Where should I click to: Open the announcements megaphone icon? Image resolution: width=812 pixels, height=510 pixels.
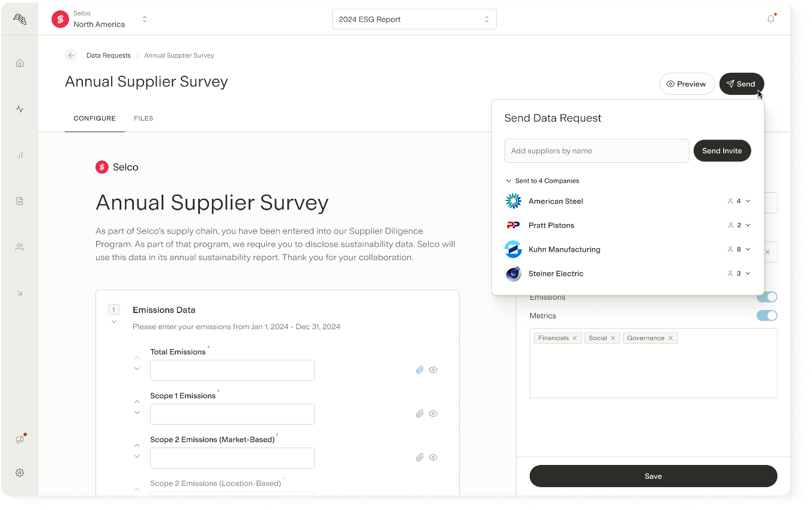pyautogui.click(x=20, y=440)
